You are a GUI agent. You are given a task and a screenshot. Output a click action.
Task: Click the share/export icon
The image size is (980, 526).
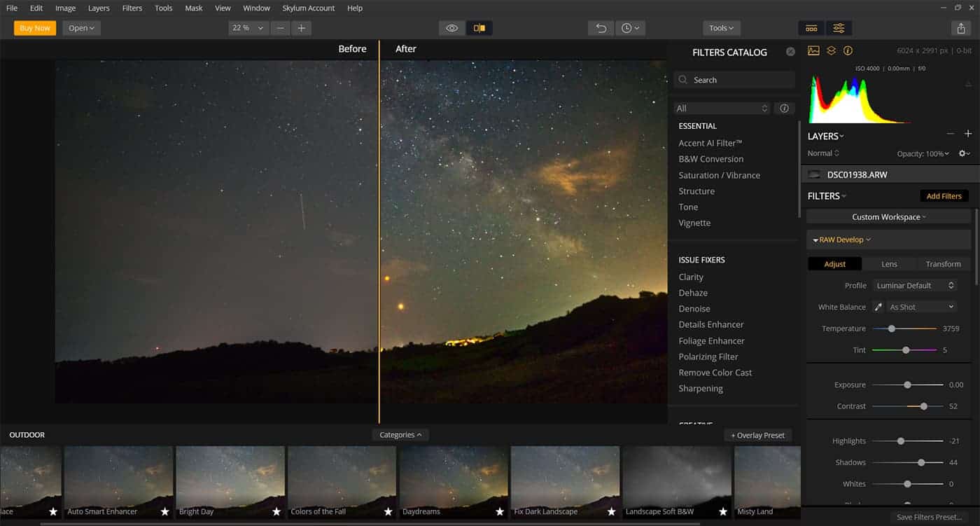[960, 28]
